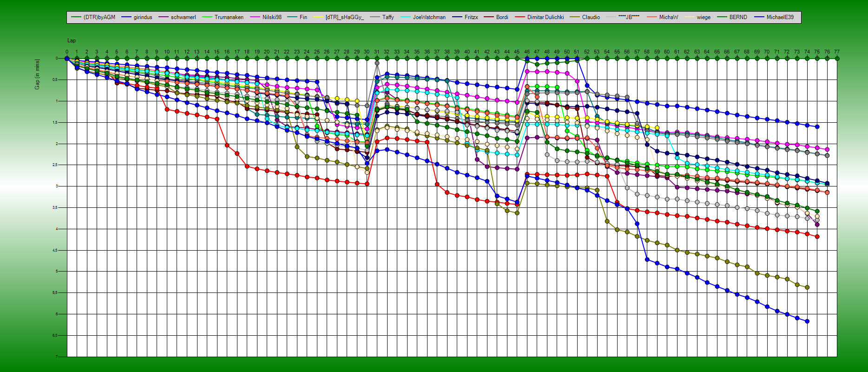Click Bordi in the legend

pyautogui.click(x=502, y=17)
